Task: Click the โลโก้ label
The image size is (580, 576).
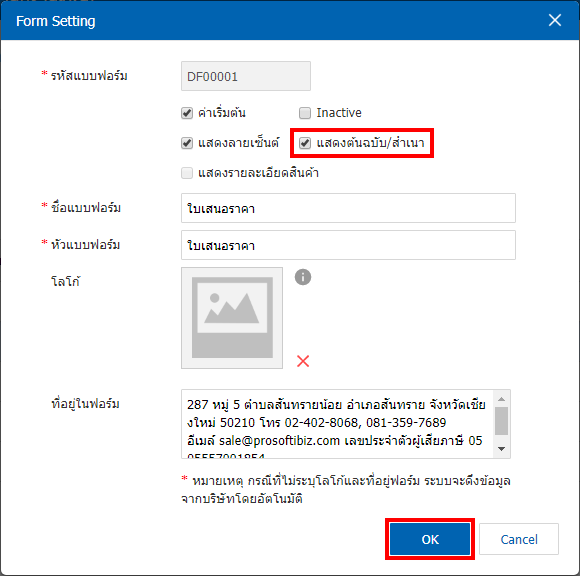Action: [65, 282]
